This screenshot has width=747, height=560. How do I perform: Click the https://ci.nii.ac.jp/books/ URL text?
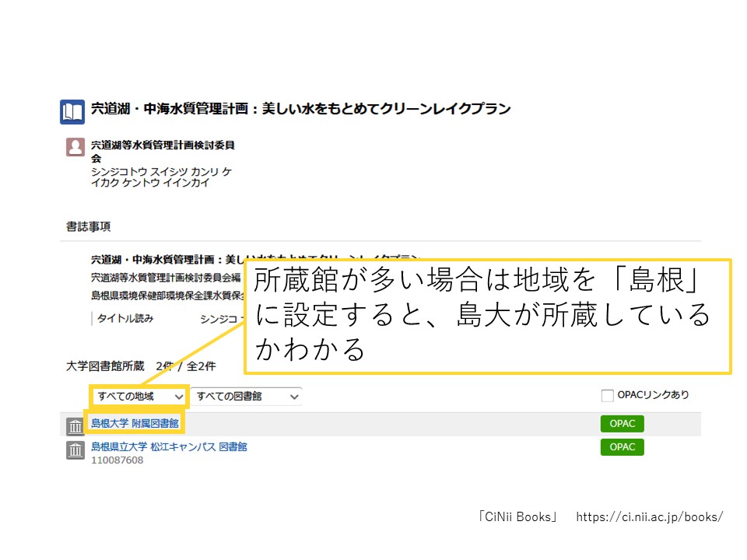click(649, 516)
